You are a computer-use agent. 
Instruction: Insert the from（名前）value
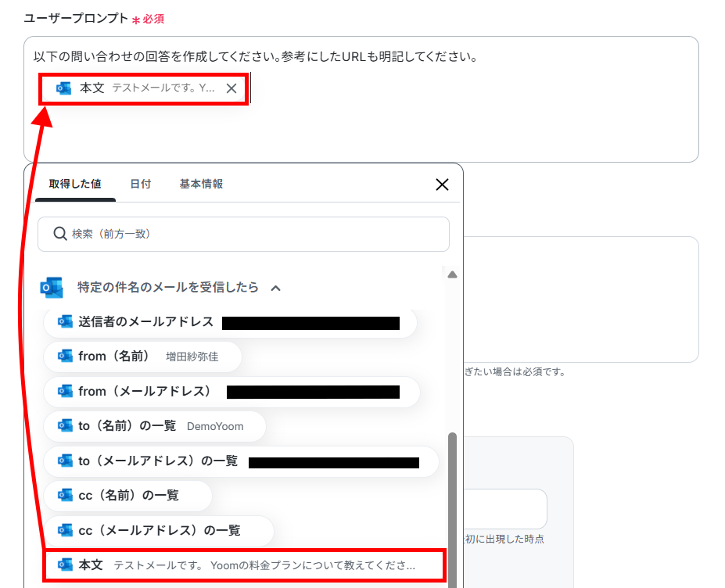click(142, 357)
